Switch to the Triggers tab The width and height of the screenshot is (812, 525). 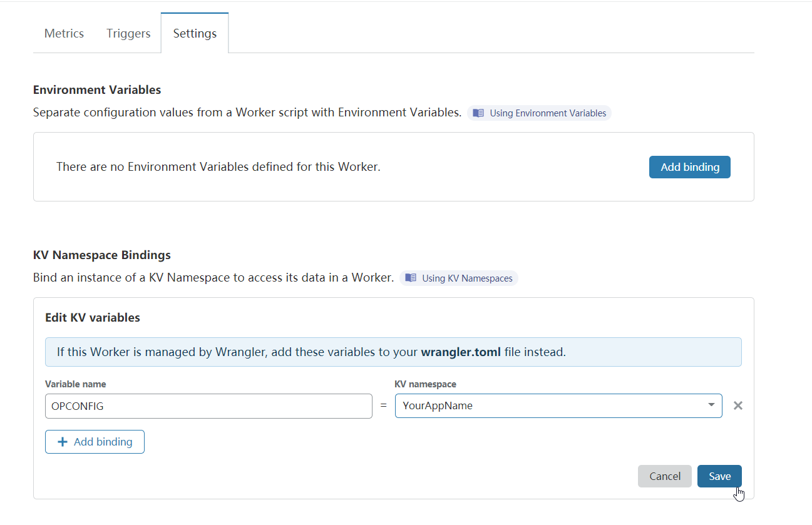(x=128, y=34)
